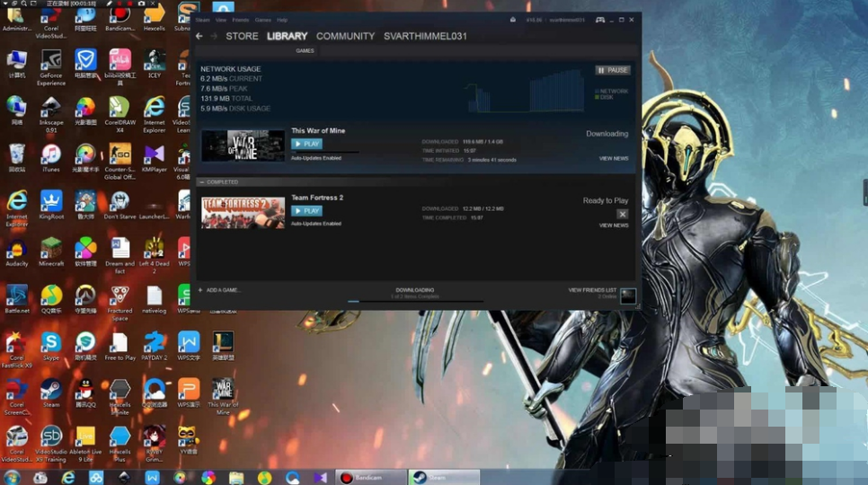
Task: Select the GAMES sub-tab
Action: click(x=305, y=51)
